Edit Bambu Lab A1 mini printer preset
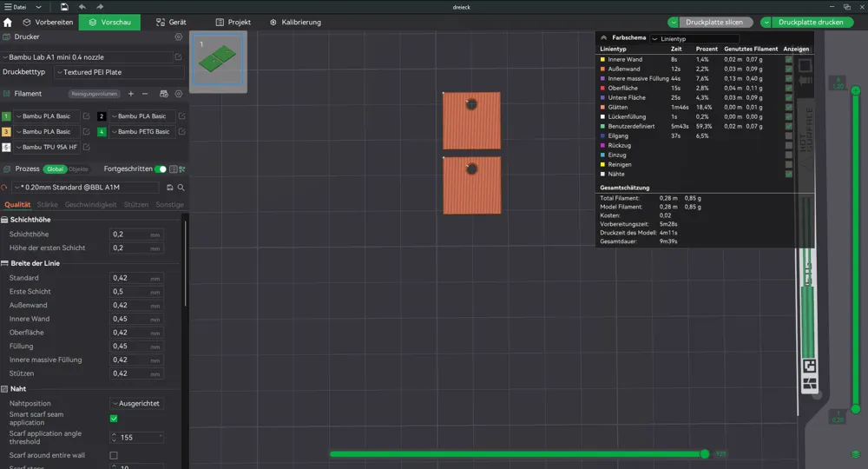The image size is (868, 469). click(178, 57)
